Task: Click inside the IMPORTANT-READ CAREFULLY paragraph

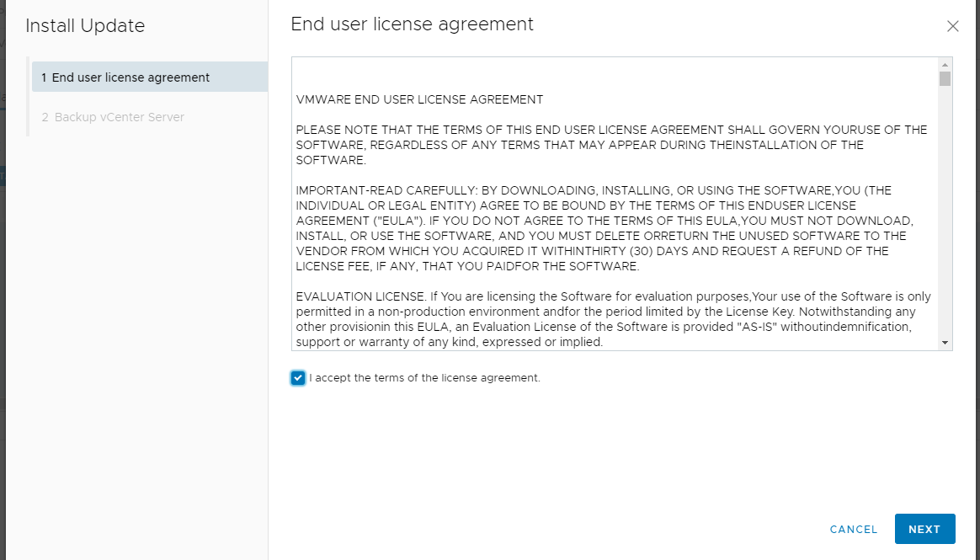Action: [x=605, y=228]
